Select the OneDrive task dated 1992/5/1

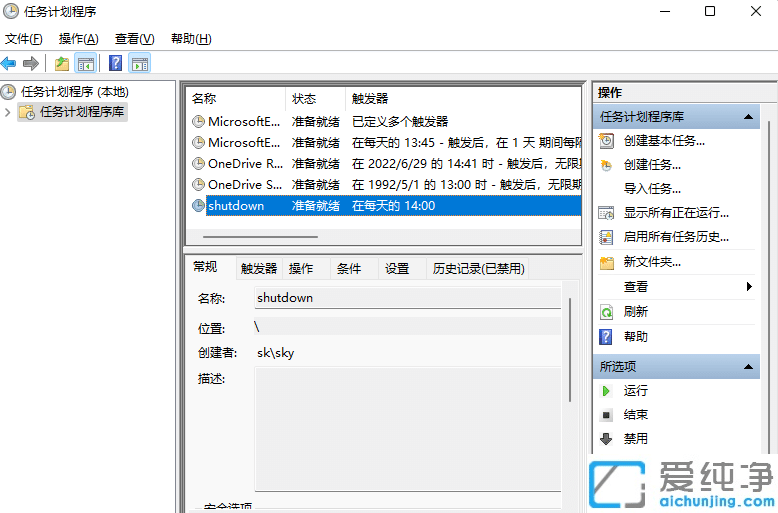coord(385,185)
